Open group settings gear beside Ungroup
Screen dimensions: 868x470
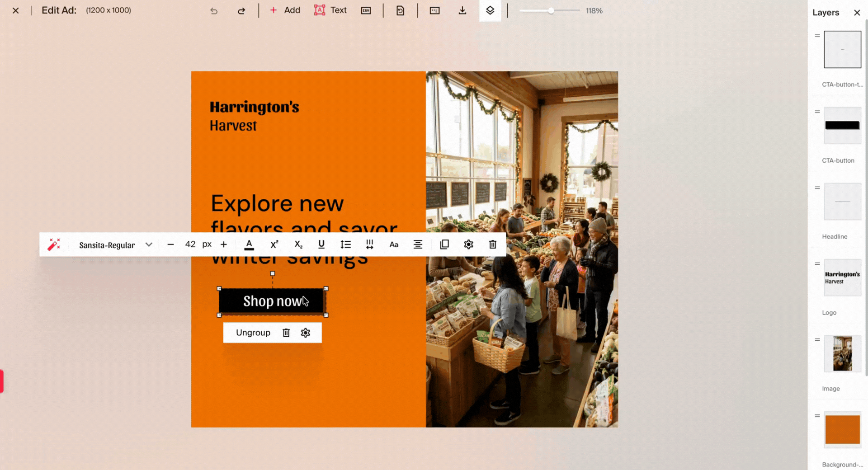306,333
